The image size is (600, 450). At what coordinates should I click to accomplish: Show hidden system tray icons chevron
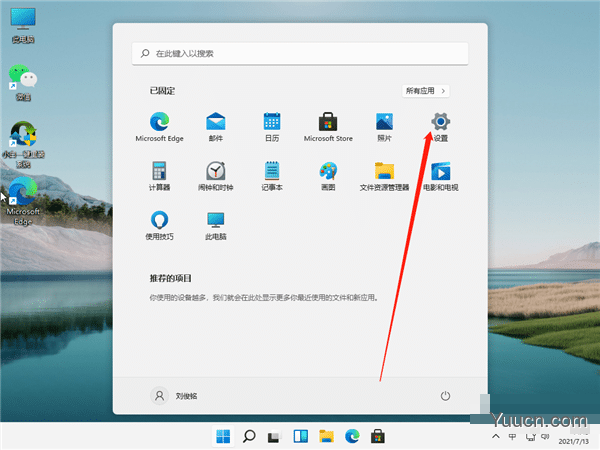[x=496, y=436]
